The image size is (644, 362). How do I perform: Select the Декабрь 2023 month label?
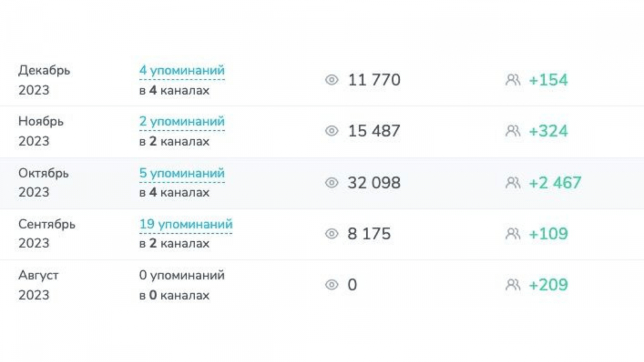[x=44, y=80]
